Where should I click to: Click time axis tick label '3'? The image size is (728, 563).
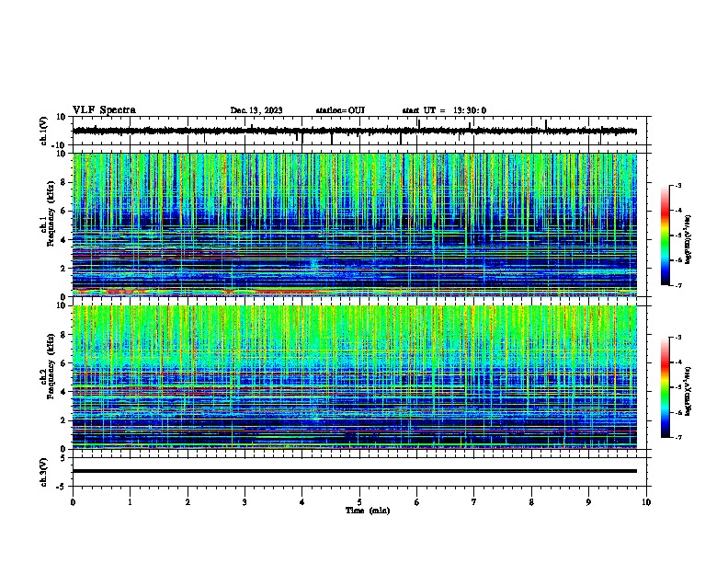tap(245, 502)
